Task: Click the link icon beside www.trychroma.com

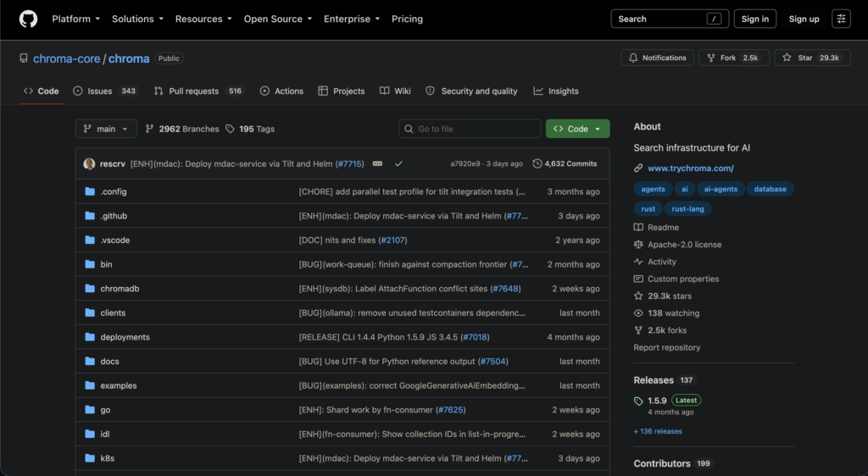Action: 638,168
